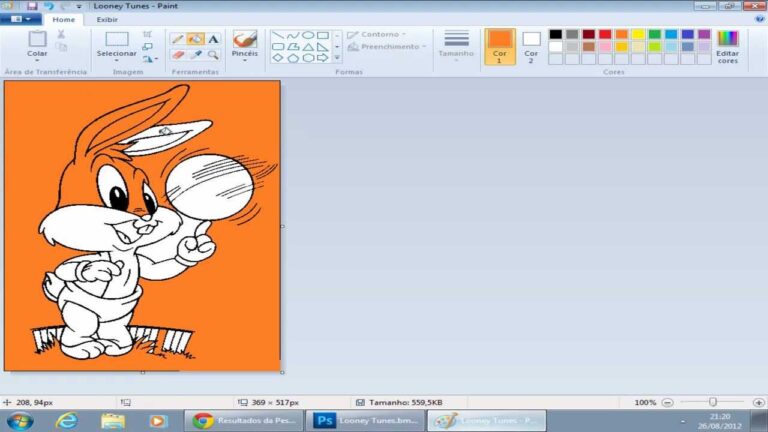Open the Paint application menu button
The image size is (768, 432).
click(x=20, y=19)
